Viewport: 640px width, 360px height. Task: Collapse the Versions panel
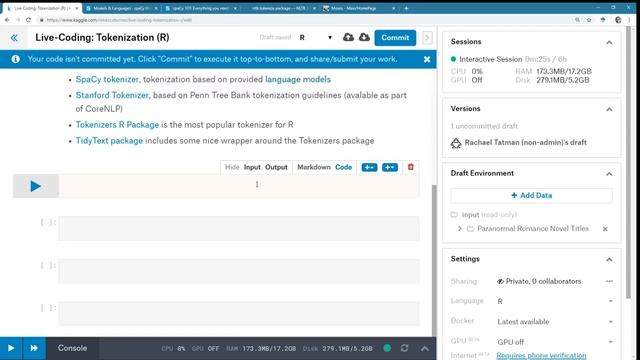pyautogui.click(x=609, y=109)
